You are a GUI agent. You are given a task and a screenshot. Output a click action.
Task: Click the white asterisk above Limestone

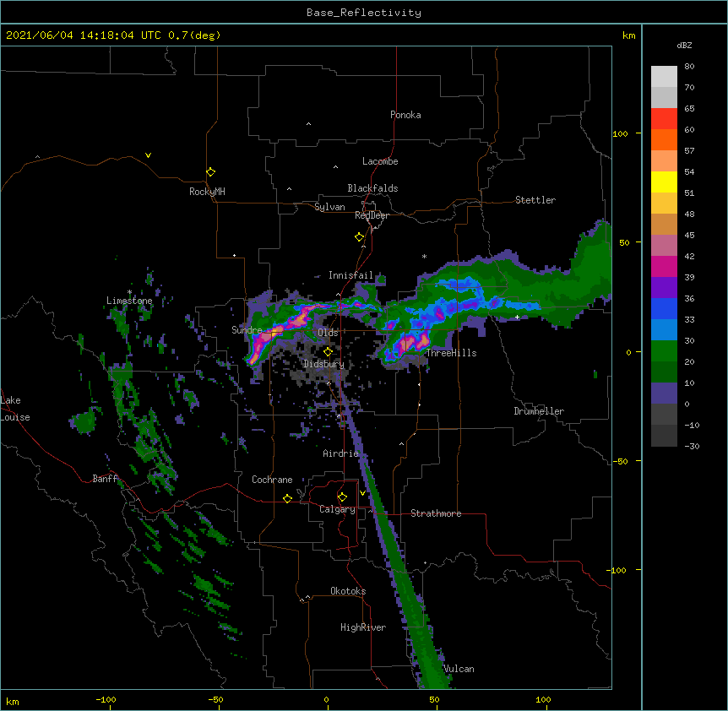(x=129, y=292)
